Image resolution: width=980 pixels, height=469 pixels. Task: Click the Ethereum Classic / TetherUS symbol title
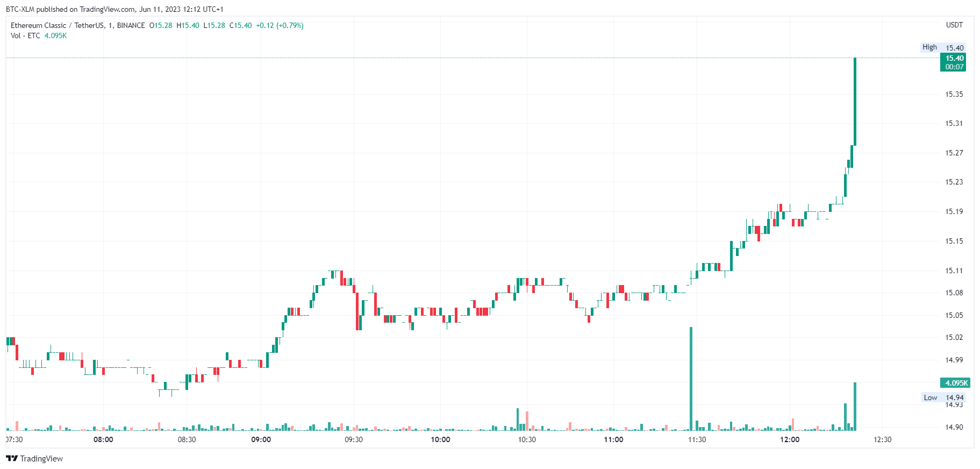tap(58, 25)
